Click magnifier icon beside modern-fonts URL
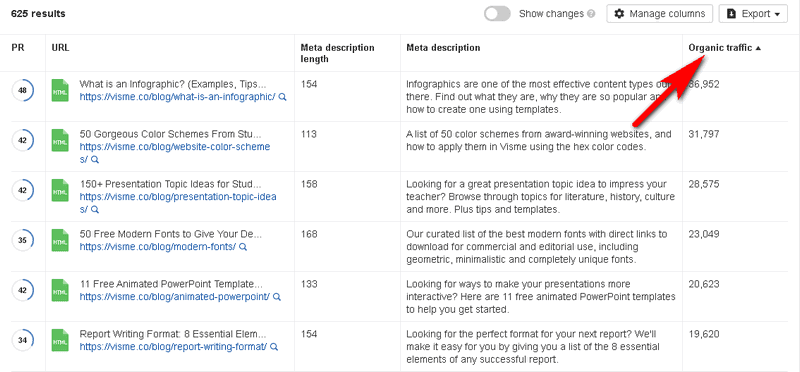 (x=243, y=247)
